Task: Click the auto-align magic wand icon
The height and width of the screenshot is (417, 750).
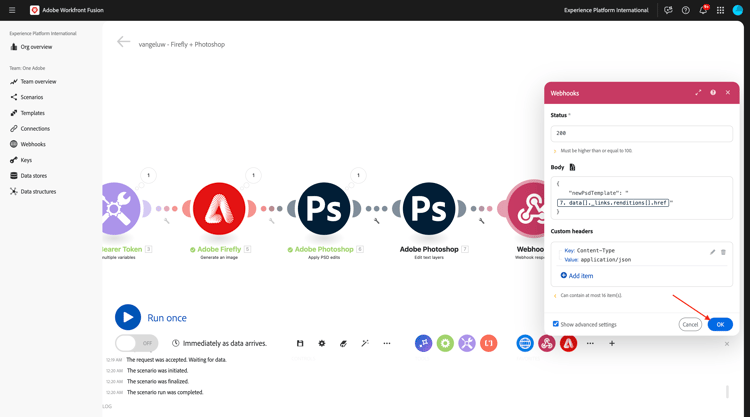Action: [365, 343]
